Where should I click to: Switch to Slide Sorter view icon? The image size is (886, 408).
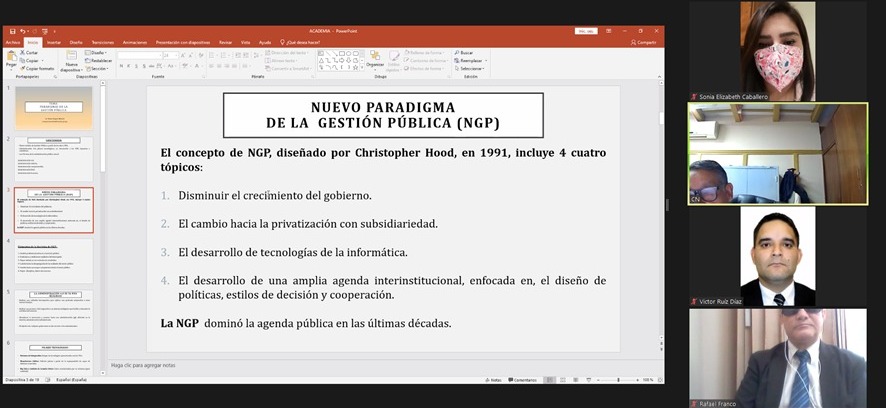[562, 380]
